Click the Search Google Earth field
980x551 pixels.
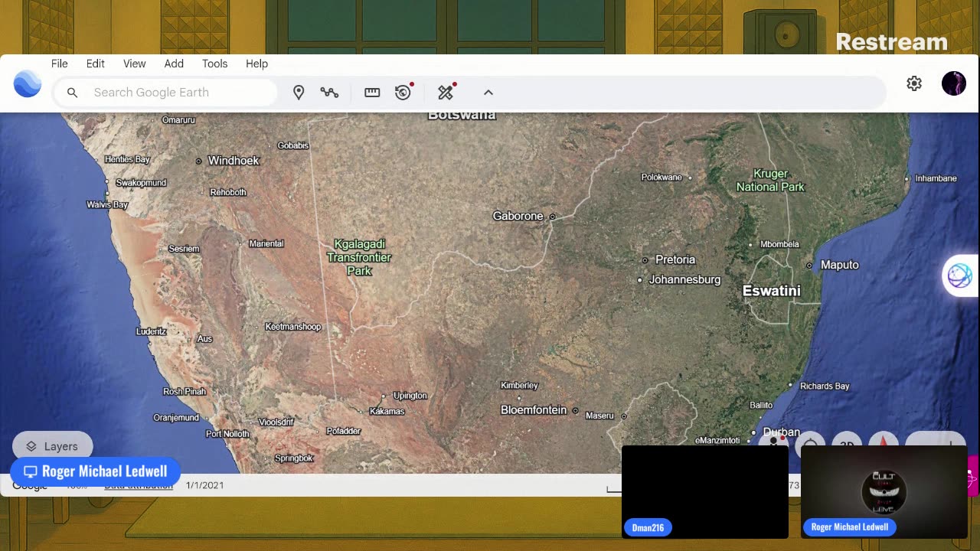coord(166,93)
